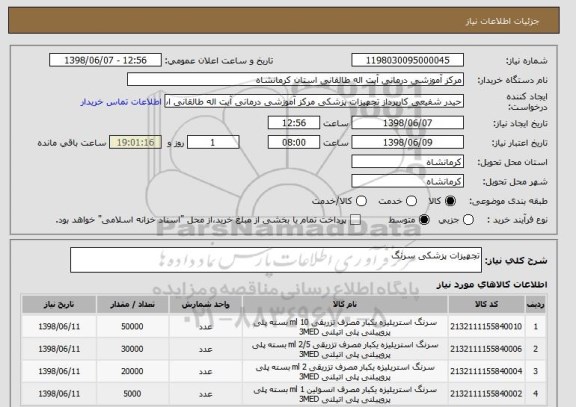This screenshot has height=407, width=576.
Task: Click the اطلاعات کالاهای مورد نیاز heading
Action: [x=492, y=284]
